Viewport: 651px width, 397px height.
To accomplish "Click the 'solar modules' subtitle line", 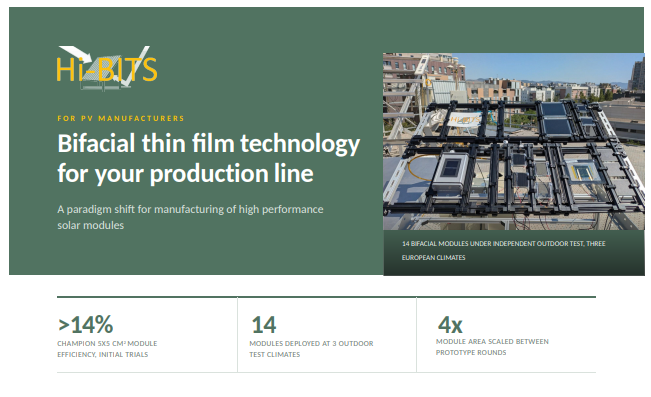I will coord(91,225).
